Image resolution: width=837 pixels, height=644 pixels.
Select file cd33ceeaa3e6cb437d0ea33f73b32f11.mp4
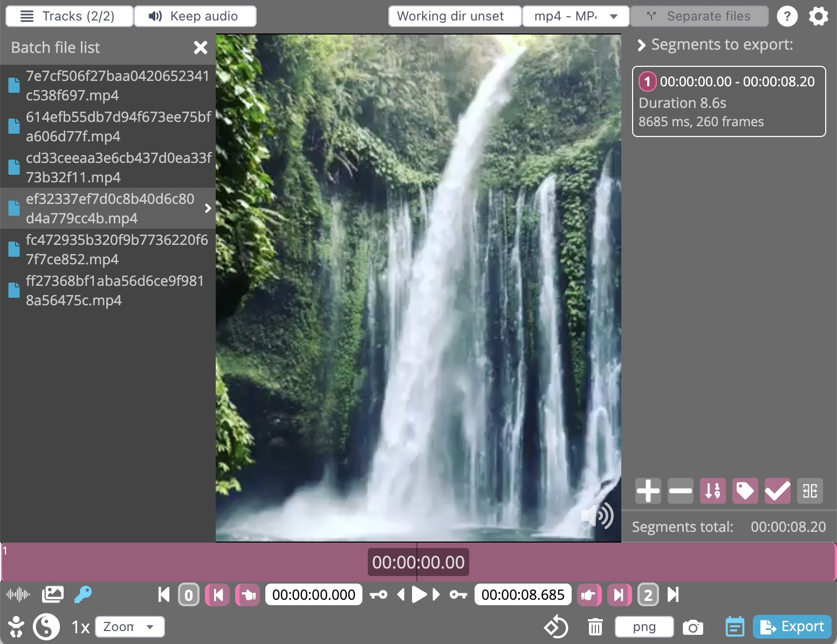pos(108,167)
